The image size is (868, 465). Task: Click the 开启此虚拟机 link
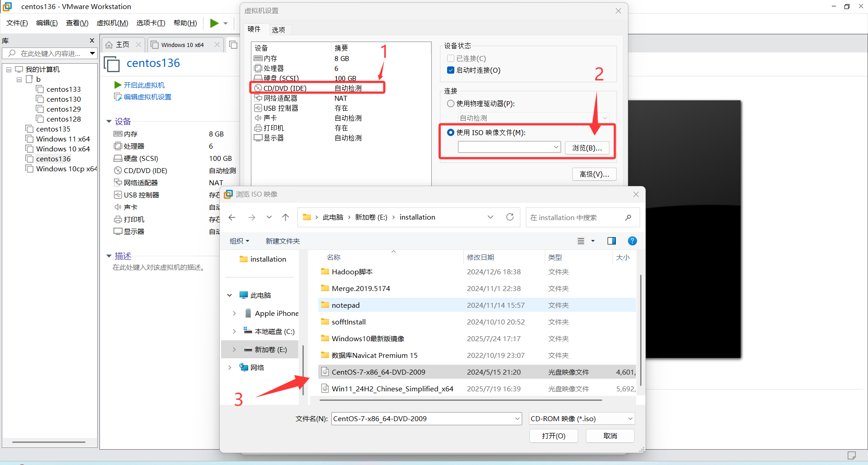pyautogui.click(x=144, y=85)
